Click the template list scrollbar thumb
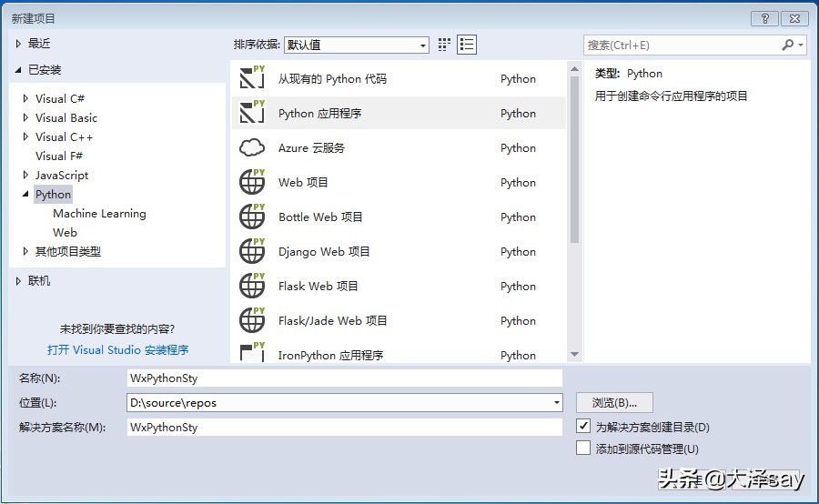The height and width of the screenshot is (504, 819). click(x=574, y=159)
